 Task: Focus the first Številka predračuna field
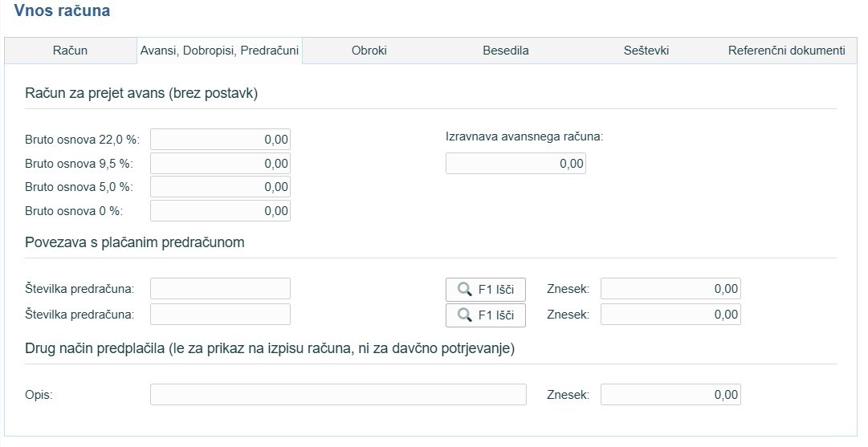(x=220, y=289)
